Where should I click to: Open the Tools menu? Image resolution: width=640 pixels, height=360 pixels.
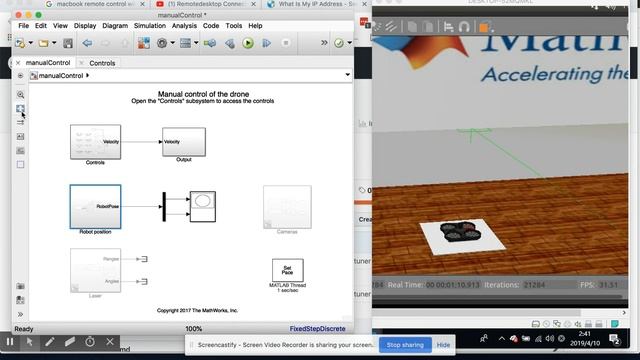coord(234,26)
